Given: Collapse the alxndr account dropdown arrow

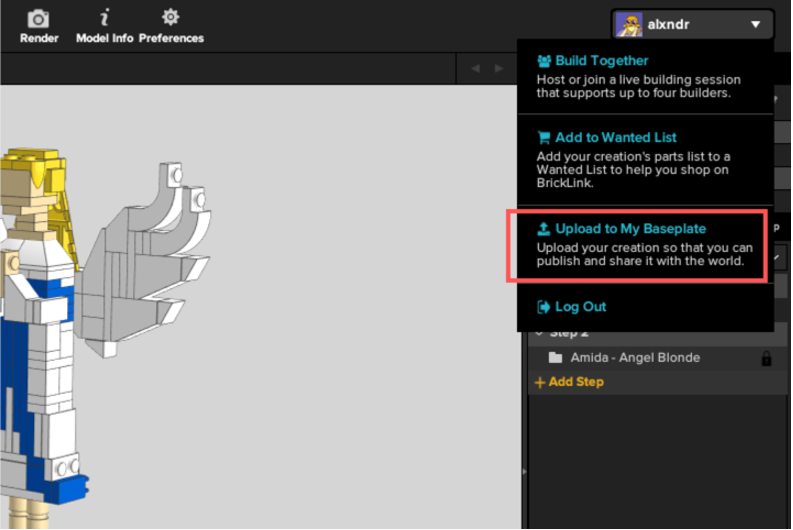Looking at the screenshot, I should click(x=756, y=25).
